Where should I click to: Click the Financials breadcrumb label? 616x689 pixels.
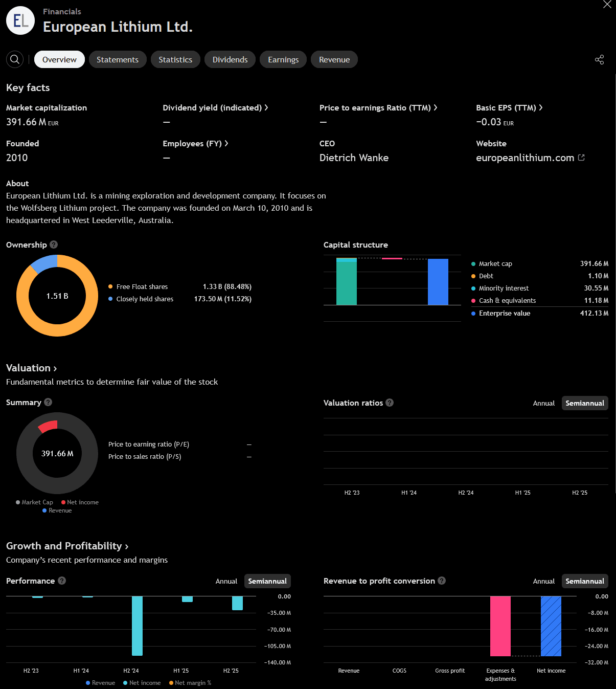62,11
